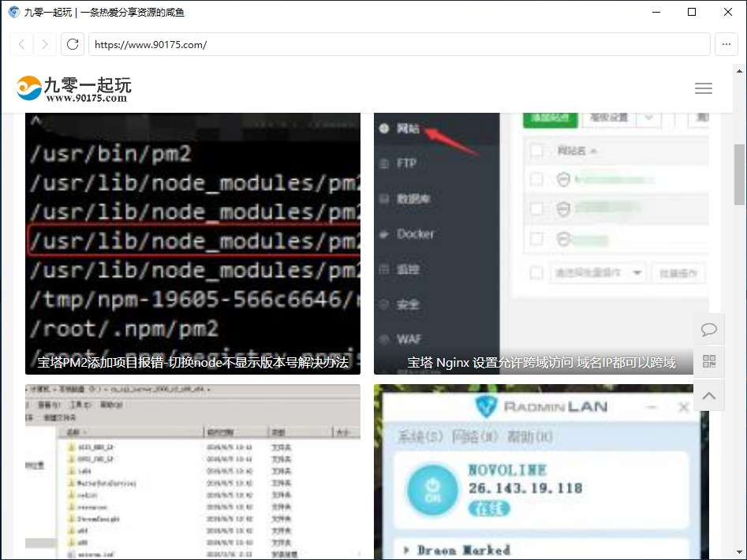The width and height of the screenshot is (747, 560).
Task: Click the scrollbar up arrow
Action: [739, 72]
